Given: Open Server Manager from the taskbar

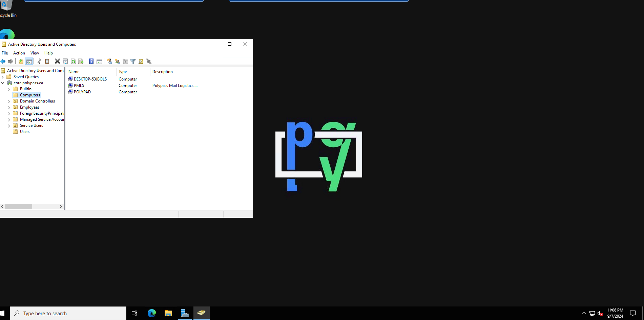Looking at the screenshot, I should pos(185,313).
